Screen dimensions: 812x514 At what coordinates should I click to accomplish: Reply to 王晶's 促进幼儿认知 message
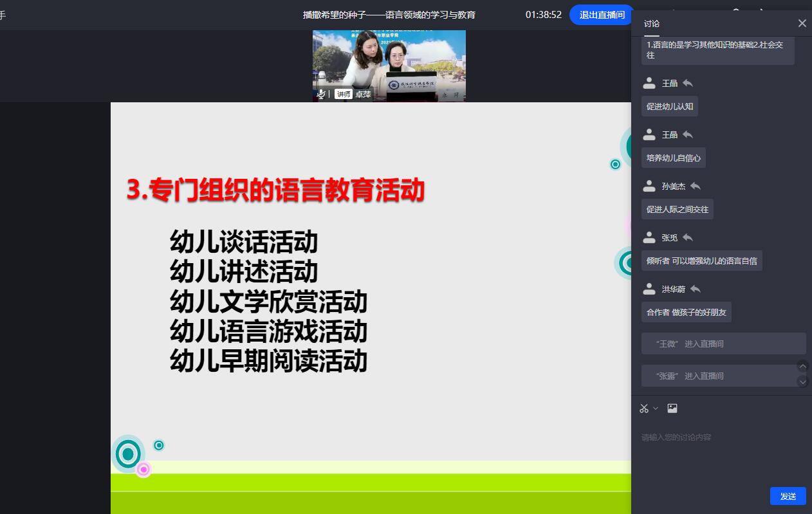pos(688,83)
